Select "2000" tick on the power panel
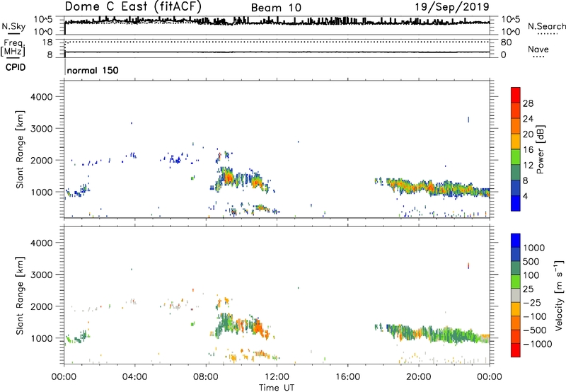 (42, 160)
